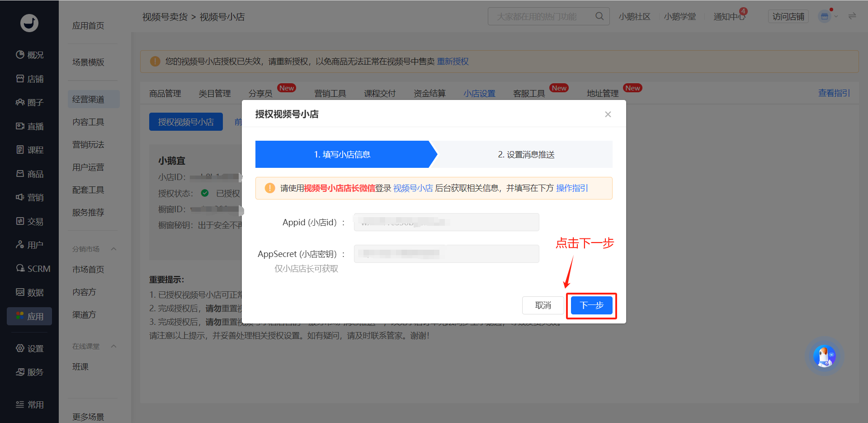Click the switch arrows icon at top right
The width and height of the screenshot is (868, 423).
point(852,16)
